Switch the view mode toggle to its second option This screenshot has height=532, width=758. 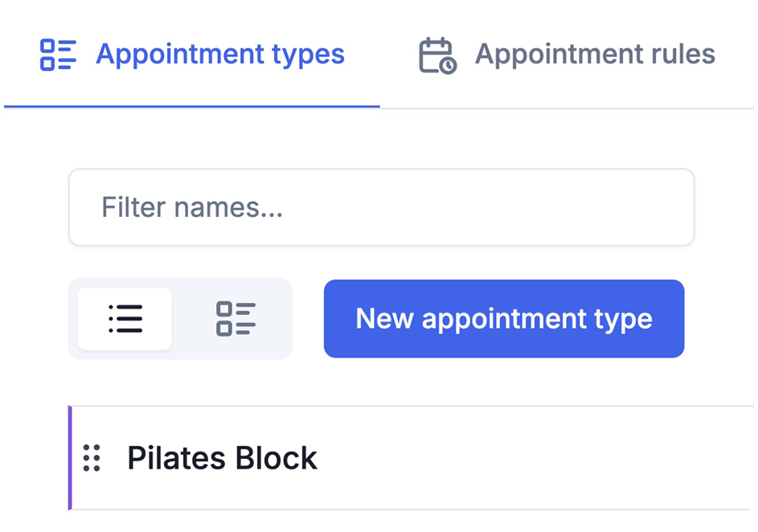(x=236, y=318)
